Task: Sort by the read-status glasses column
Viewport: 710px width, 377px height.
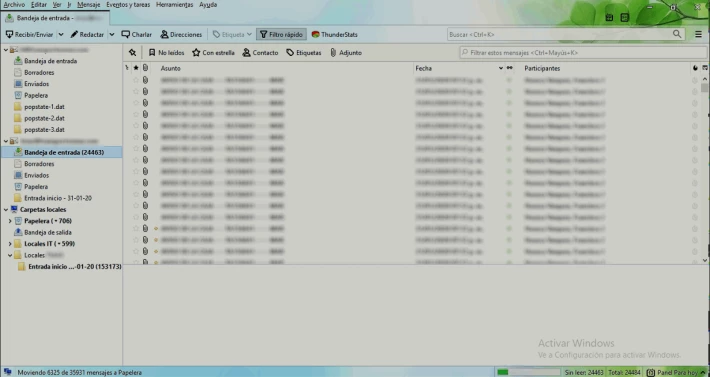Action: [509, 68]
